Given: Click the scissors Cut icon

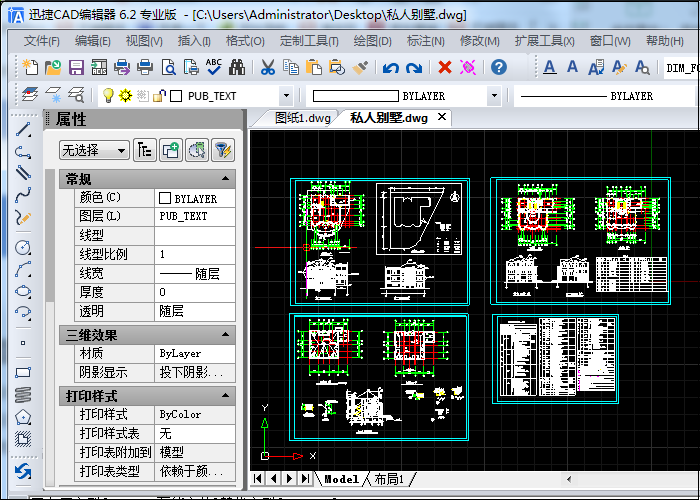Looking at the screenshot, I should coord(267,67).
